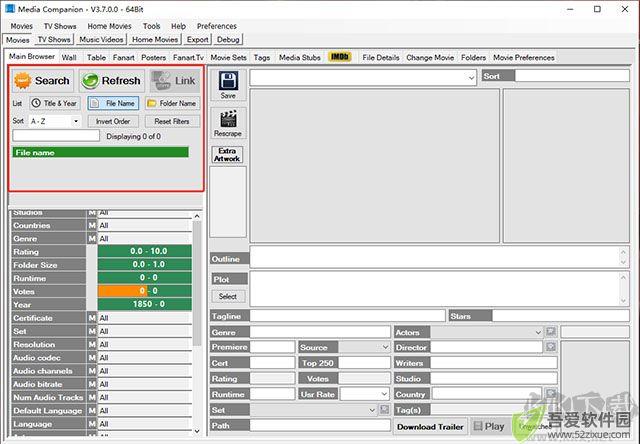
Task: Click the Invert Order button
Action: coord(113,121)
